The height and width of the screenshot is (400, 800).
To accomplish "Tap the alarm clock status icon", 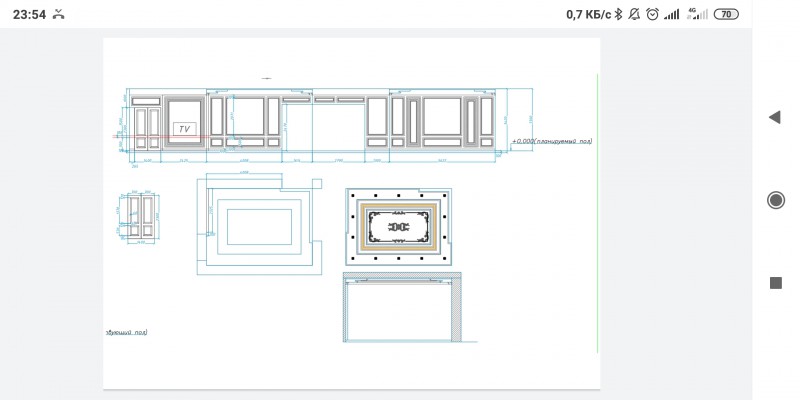I will pyautogui.click(x=652, y=14).
